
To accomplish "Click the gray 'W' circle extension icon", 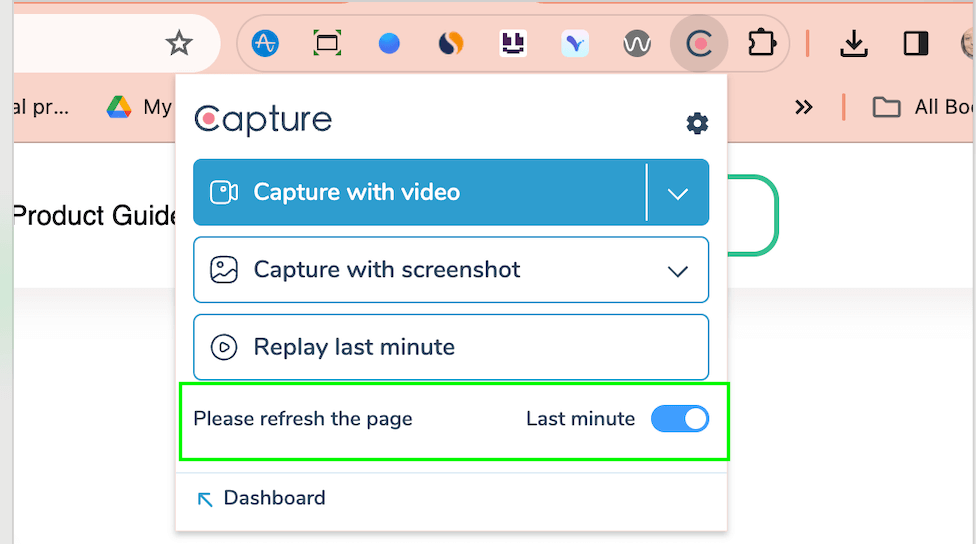I will pos(636,44).
